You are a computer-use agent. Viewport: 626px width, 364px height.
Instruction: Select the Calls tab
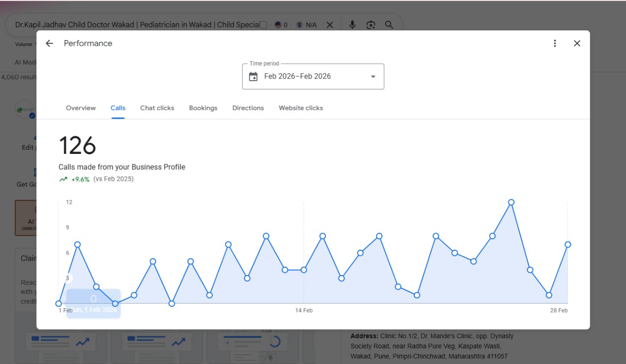click(118, 108)
